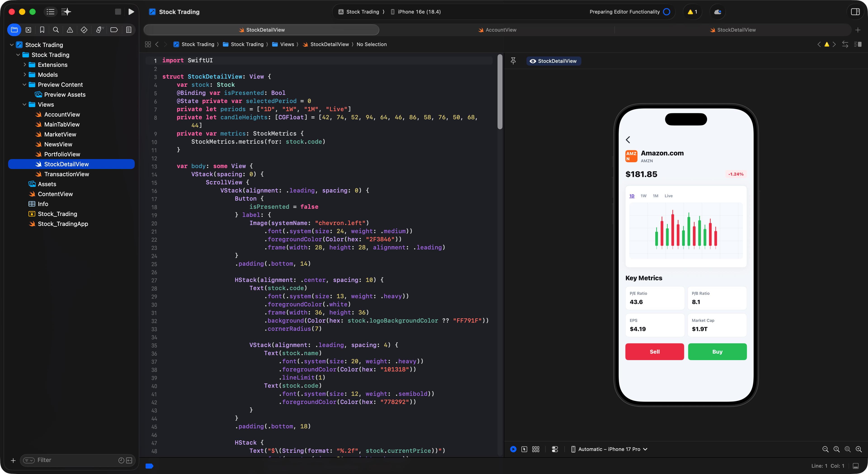Toggle the debug area at bottom right
The height and width of the screenshot is (474, 868).
(x=856, y=466)
